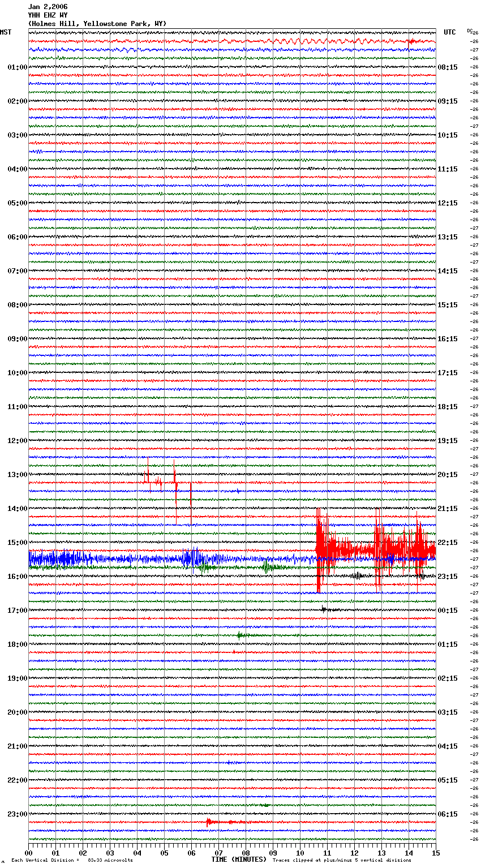The image size is (481, 868).
Task: Select the 05:00 MST time label
Action: (17, 203)
